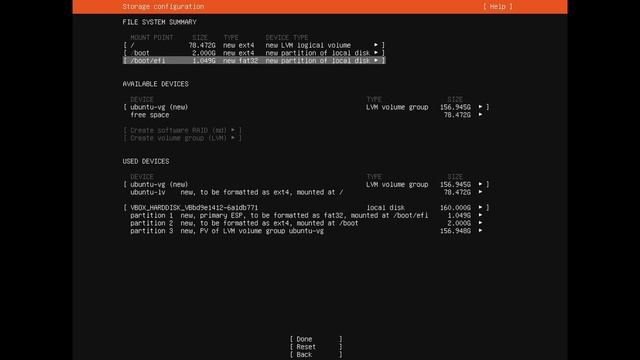
Task: Click the Storage configuration title
Action: 163,7
